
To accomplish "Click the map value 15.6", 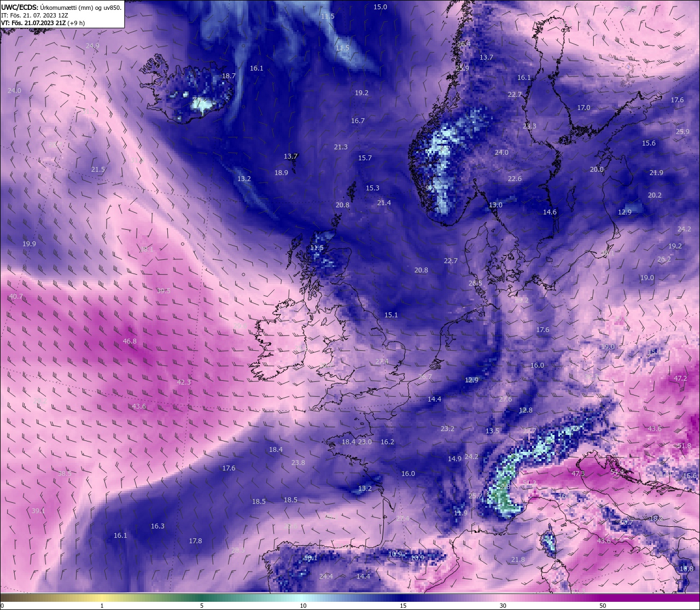I will click(x=649, y=143).
